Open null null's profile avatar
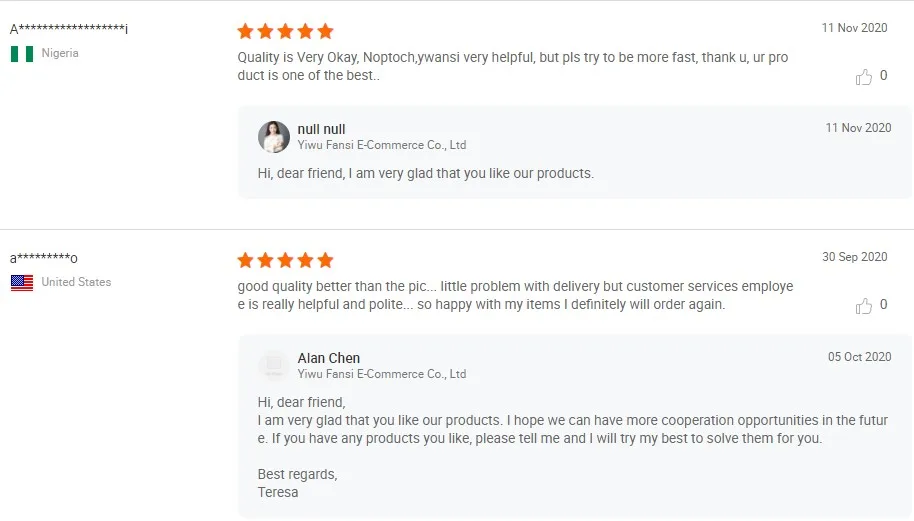The width and height of the screenshot is (914, 521). 274,137
